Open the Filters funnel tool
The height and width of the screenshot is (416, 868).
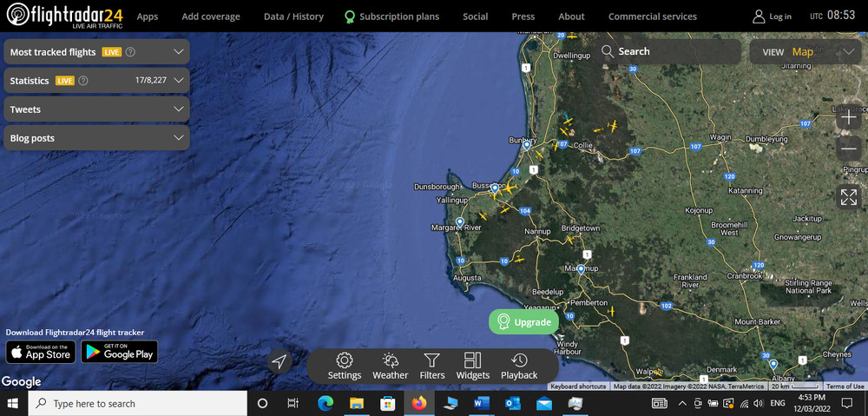click(x=432, y=366)
